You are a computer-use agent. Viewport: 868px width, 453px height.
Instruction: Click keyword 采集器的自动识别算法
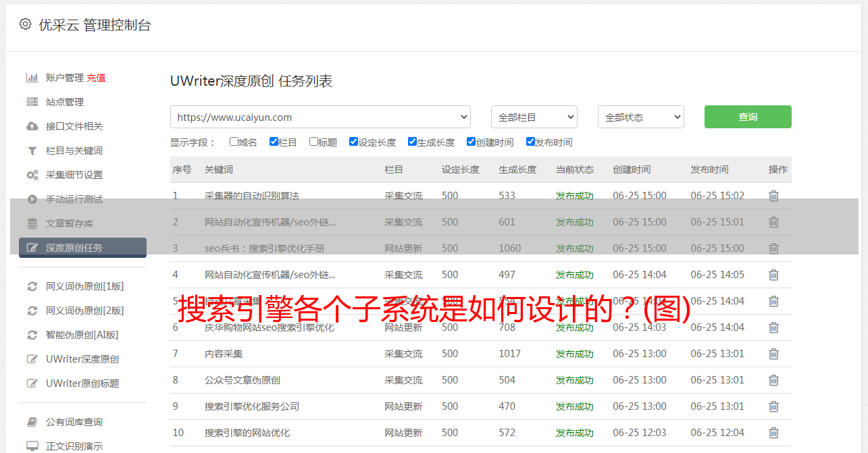[x=252, y=196]
